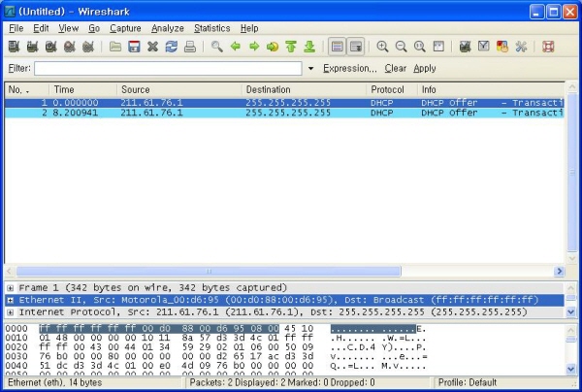This screenshot has height=392, width=582.
Task: Select hex row at offset 0010
Action: [x=215, y=338]
